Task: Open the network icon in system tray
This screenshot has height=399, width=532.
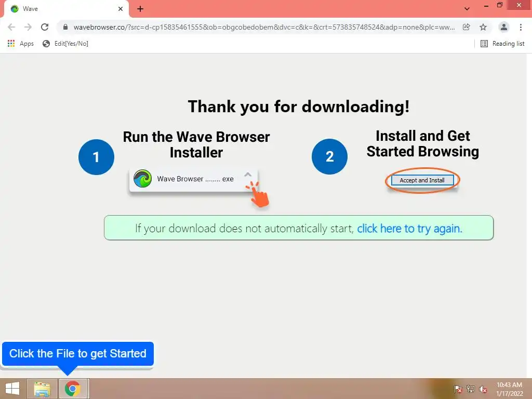Action: click(471, 389)
